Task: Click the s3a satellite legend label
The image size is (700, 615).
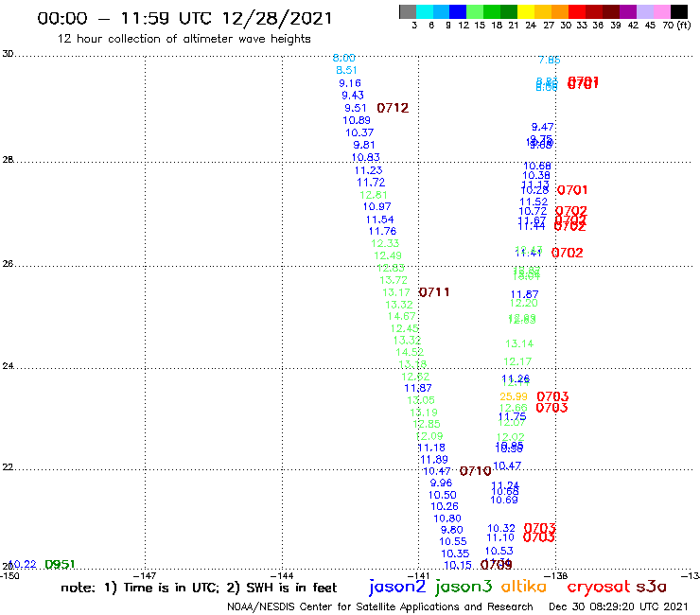Action: (651, 587)
